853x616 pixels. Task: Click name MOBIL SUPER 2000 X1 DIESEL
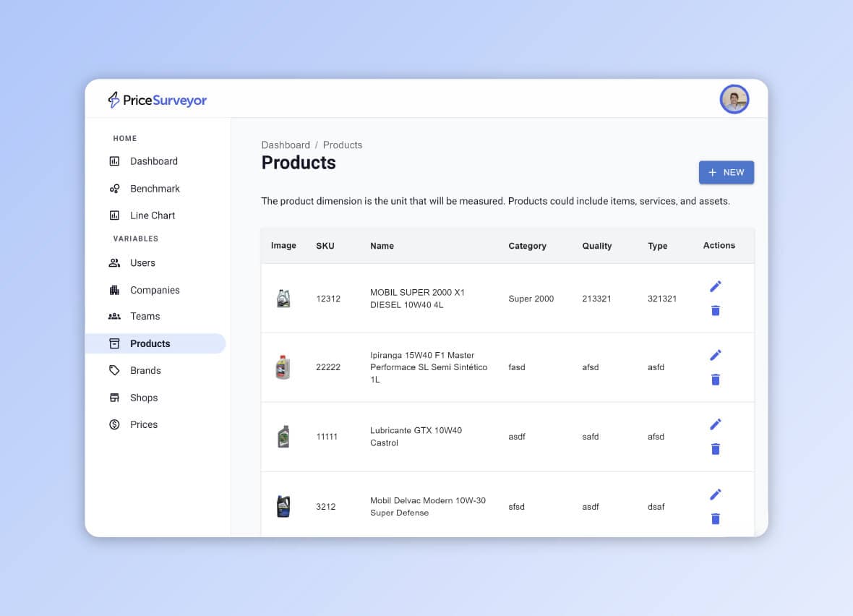click(x=417, y=299)
